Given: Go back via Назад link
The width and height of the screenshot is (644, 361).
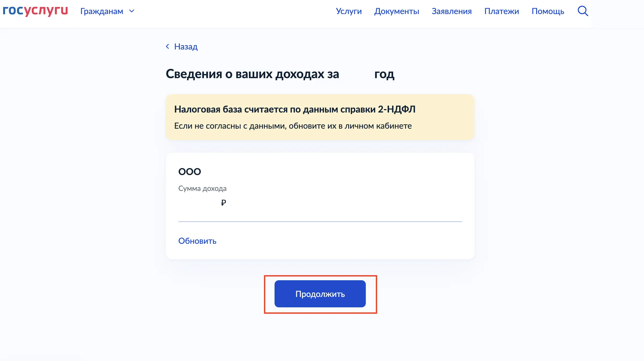Looking at the screenshot, I should (186, 46).
